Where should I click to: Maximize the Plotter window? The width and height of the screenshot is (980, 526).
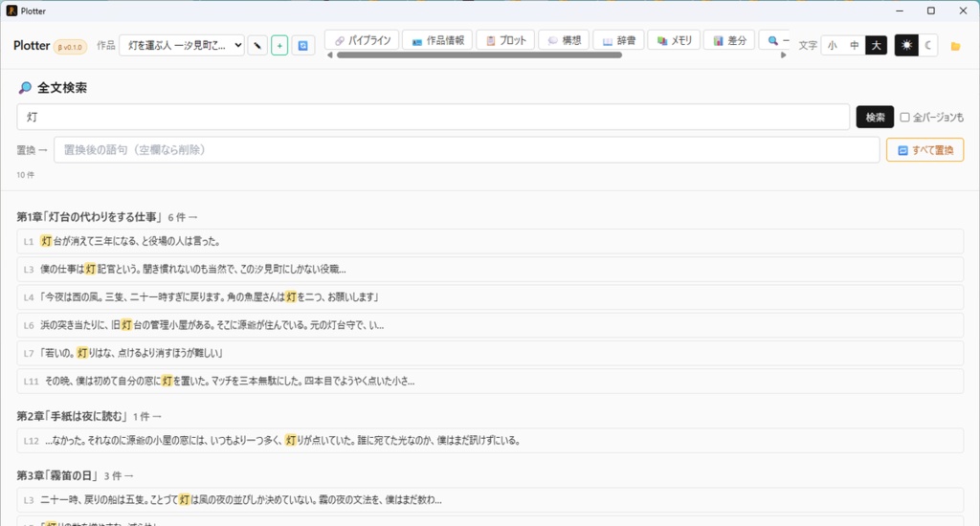click(930, 11)
